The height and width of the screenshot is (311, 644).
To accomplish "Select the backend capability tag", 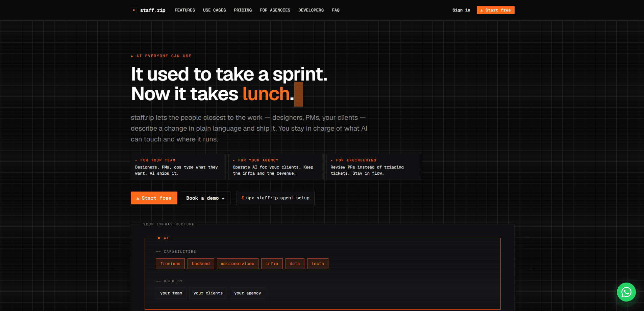I will 201,264.
